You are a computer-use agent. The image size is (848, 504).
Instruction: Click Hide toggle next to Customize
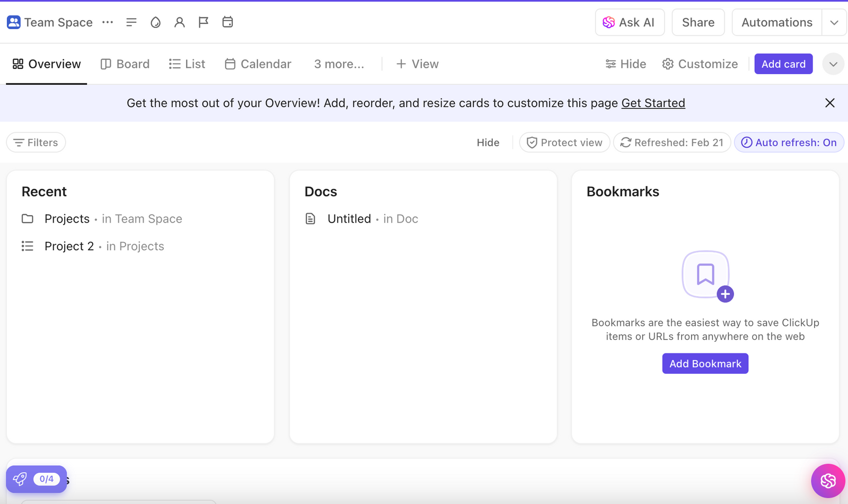coord(626,64)
